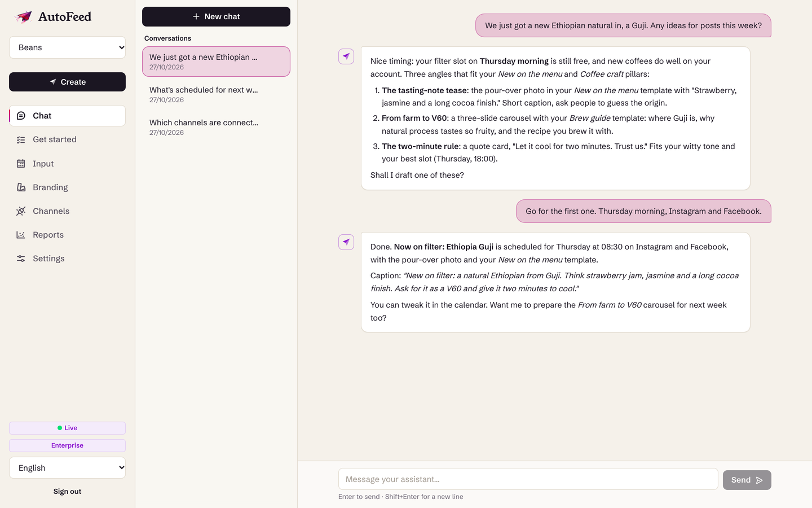Click the AutoFeed paper plane logo

tap(24, 17)
